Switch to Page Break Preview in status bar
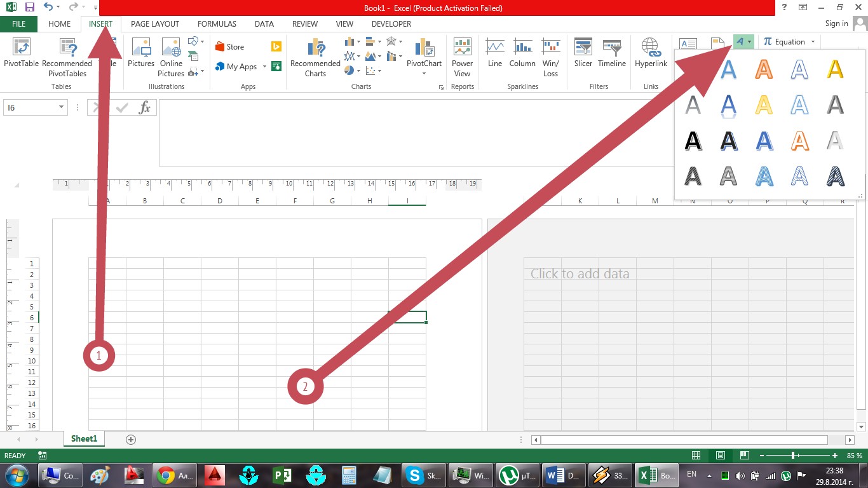The image size is (868, 488). pyautogui.click(x=744, y=456)
